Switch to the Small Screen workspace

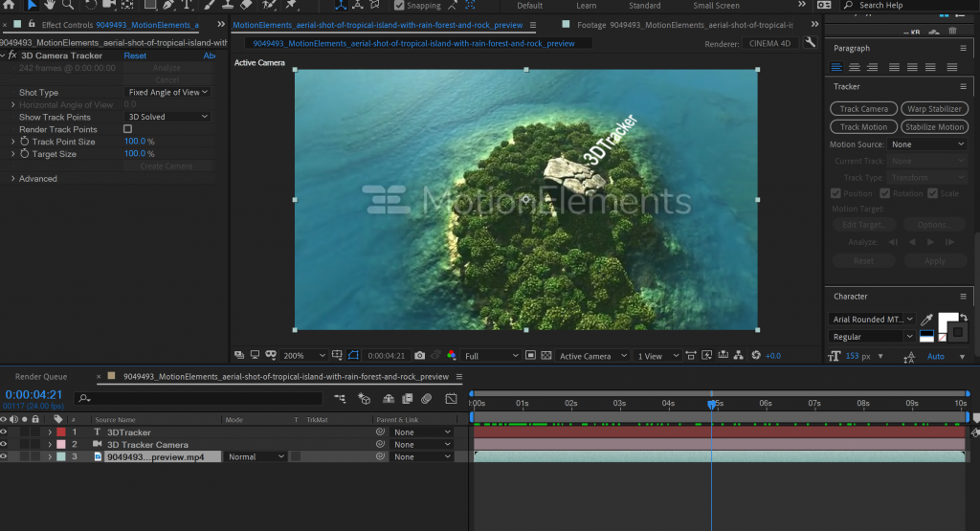coord(716,6)
